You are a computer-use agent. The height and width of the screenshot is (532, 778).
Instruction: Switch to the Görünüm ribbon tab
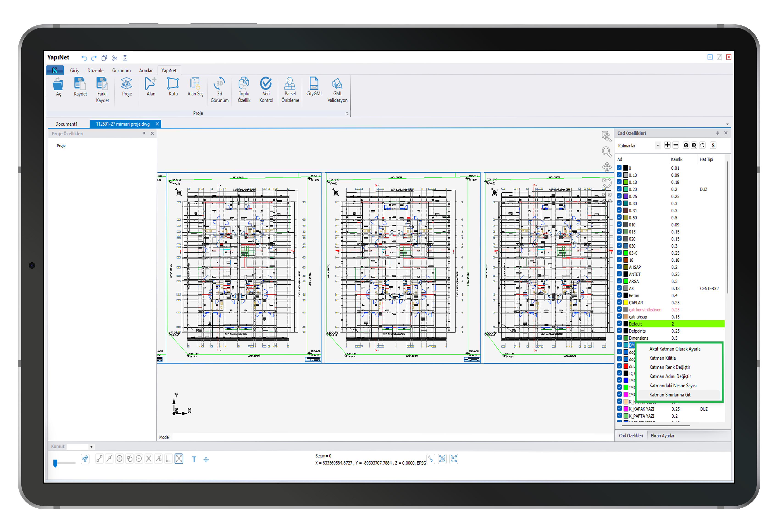click(x=121, y=71)
